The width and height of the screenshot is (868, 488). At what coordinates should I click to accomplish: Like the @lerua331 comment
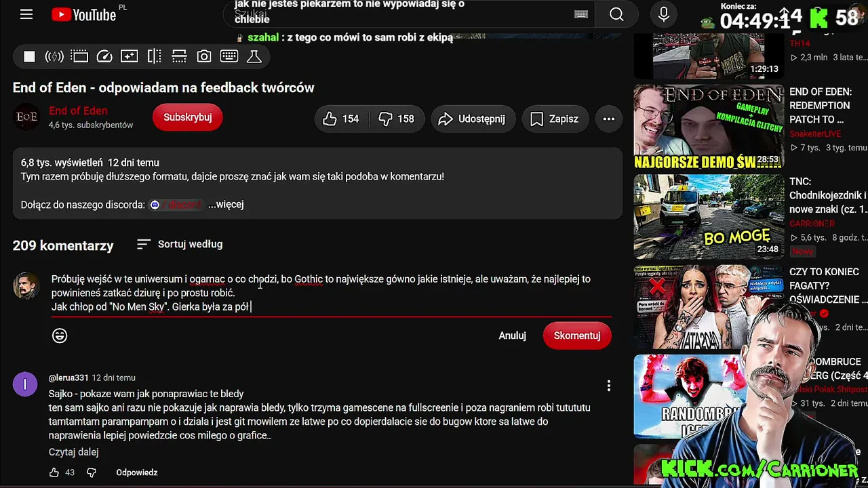pos(54,472)
